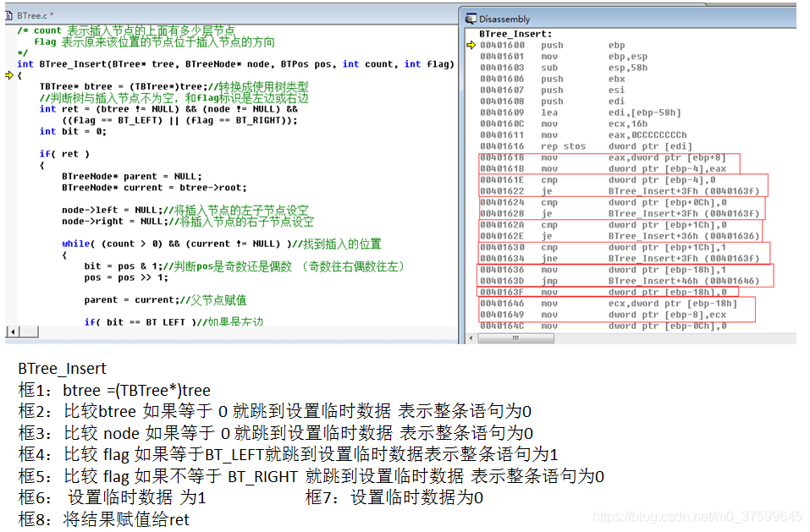Select the BTree.c document tab
The height and width of the screenshot is (532, 810).
pyautogui.click(x=35, y=15)
